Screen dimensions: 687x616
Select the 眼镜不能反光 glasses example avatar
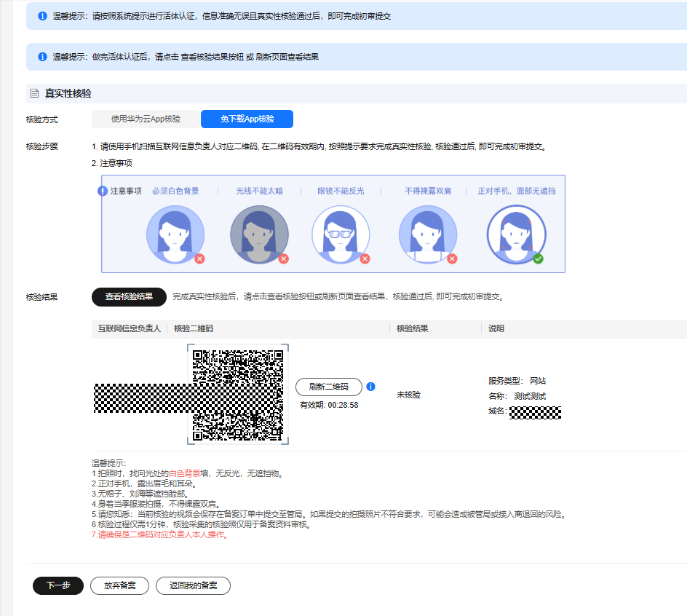[x=341, y=234]
